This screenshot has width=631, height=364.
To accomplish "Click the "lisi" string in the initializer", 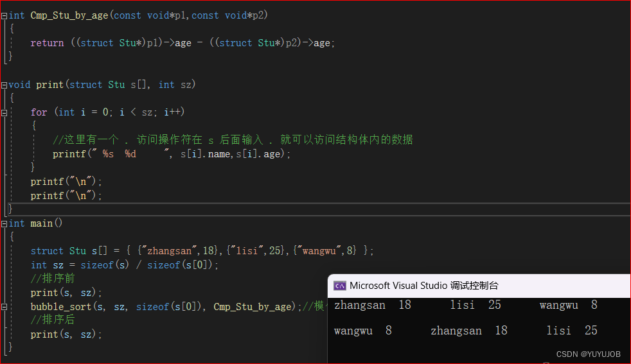I will pos(246,251).
